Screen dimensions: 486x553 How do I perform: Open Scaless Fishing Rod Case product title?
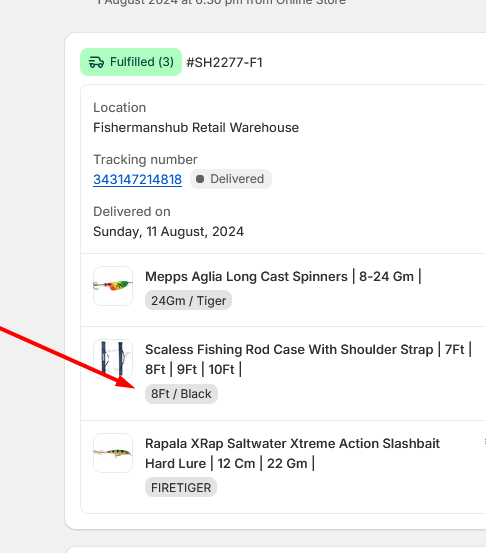308,359
